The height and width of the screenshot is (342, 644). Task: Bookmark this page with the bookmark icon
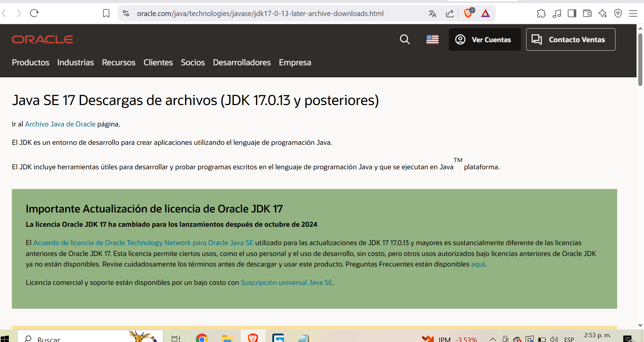(106, 13)
